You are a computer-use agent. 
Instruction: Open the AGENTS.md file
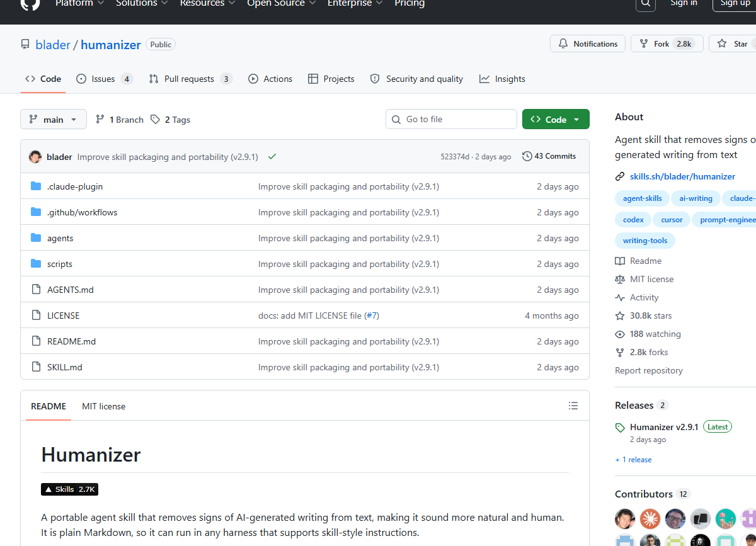click(71, 290)
